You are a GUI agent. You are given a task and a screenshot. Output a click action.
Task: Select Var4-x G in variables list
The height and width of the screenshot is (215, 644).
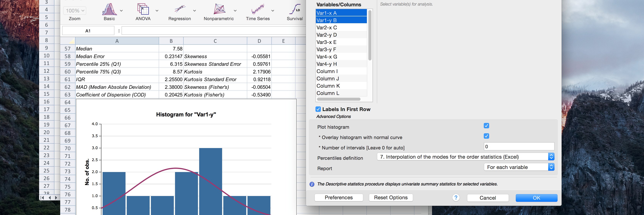(341, 57)
